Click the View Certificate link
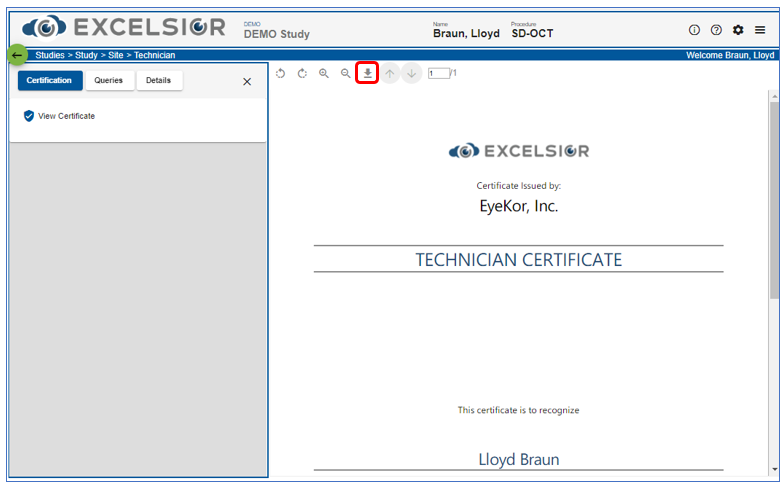The image size is (783, 485). [66, 116]
